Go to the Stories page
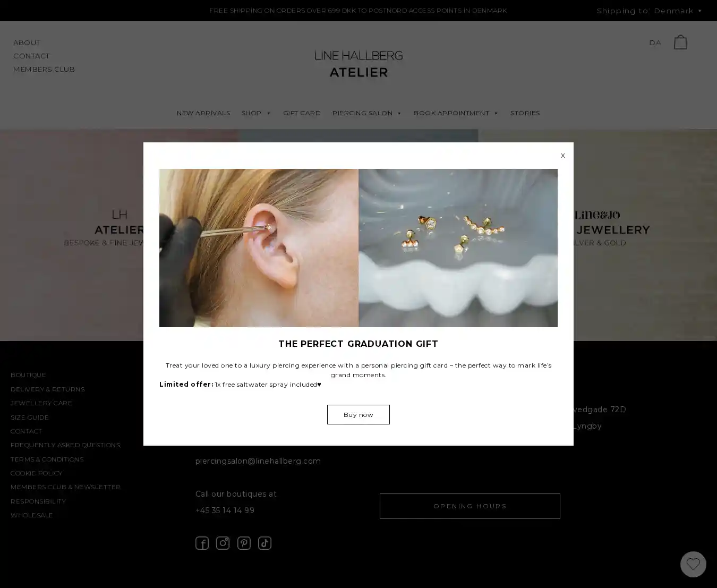The width and height of the screenshot is (717, 588). [525, 113]
